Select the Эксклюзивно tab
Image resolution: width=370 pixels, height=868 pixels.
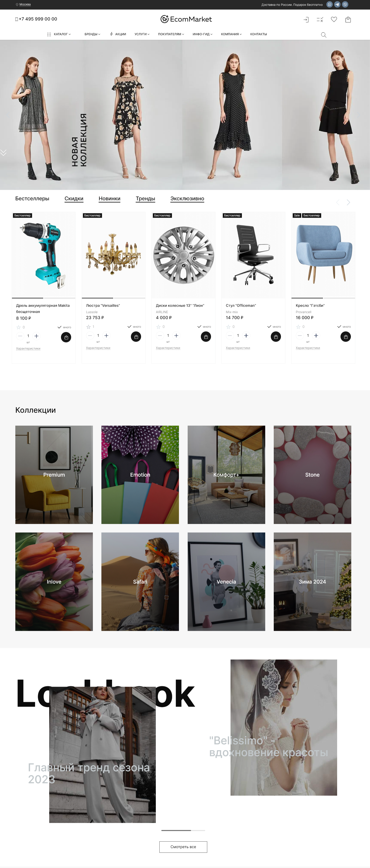coord(187,198)
